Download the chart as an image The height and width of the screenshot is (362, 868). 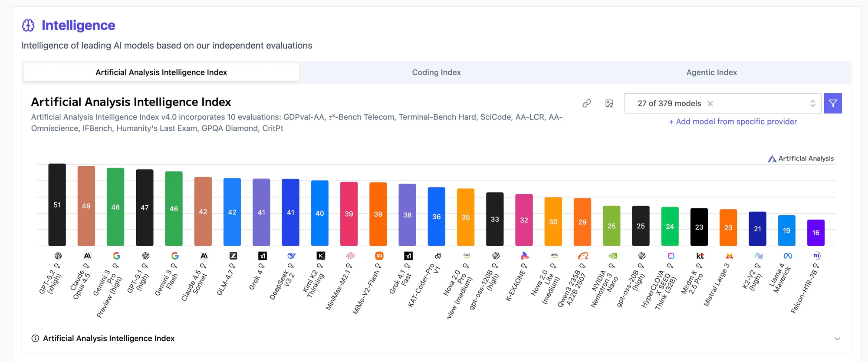tap(609, 103)
